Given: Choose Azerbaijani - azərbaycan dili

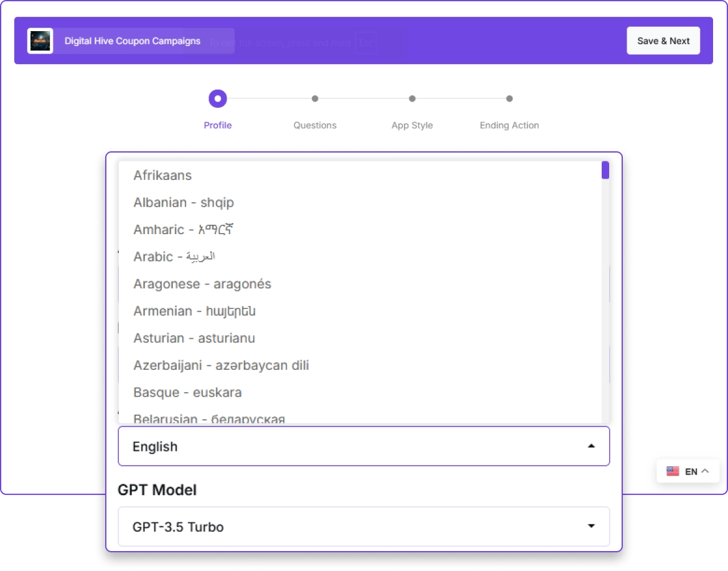Looking at the screenshot, I should (221, 366).
